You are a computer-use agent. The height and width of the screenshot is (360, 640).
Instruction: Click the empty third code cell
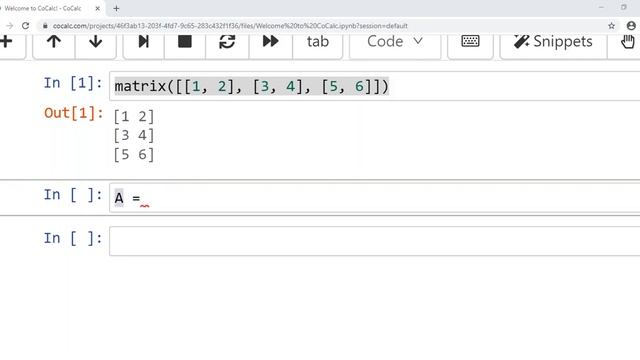pos(375,241)
